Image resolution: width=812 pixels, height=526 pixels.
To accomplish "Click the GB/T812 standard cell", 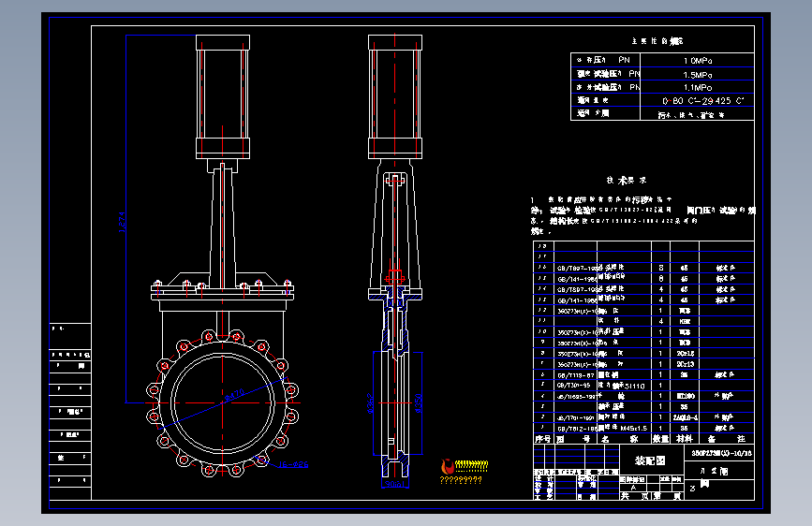I will pos(576,428).
